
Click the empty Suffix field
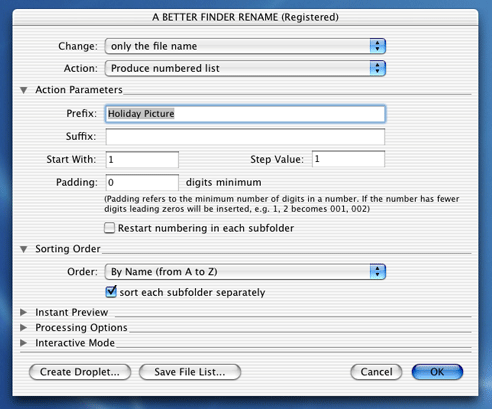(245, 137)
